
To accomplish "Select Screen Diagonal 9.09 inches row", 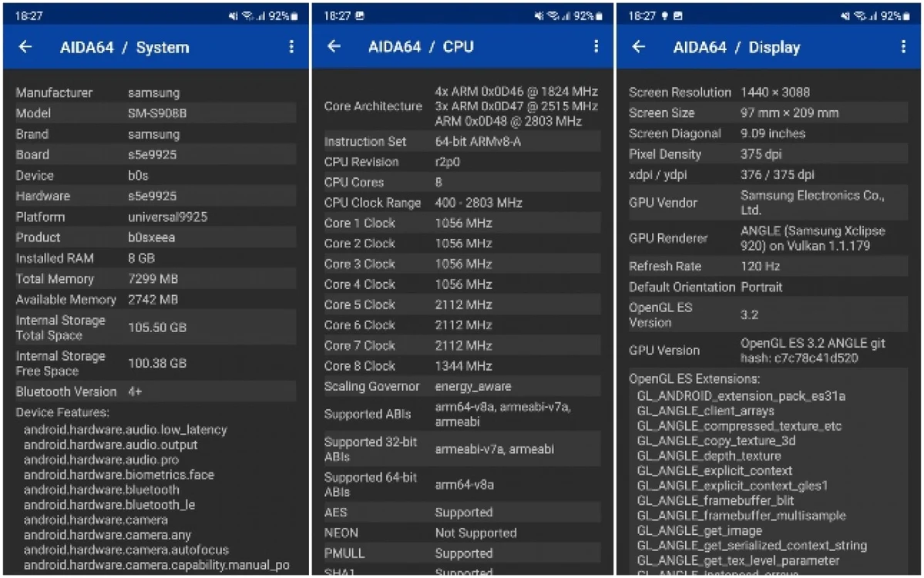I will (x=768, y=134).
